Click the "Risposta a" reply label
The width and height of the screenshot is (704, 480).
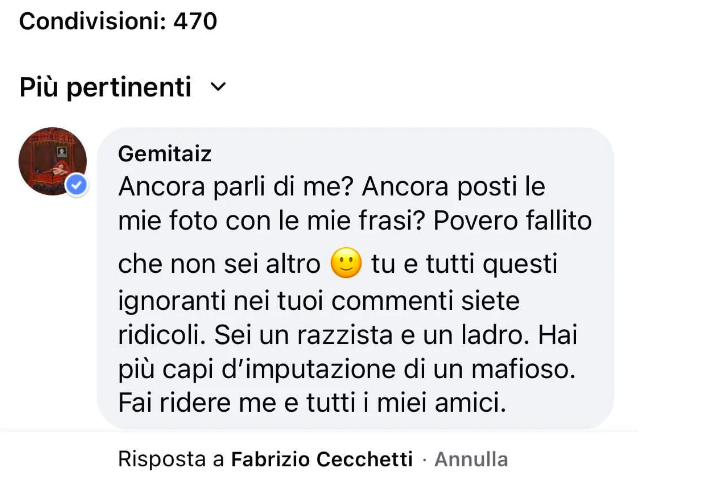tap(172, 459)
